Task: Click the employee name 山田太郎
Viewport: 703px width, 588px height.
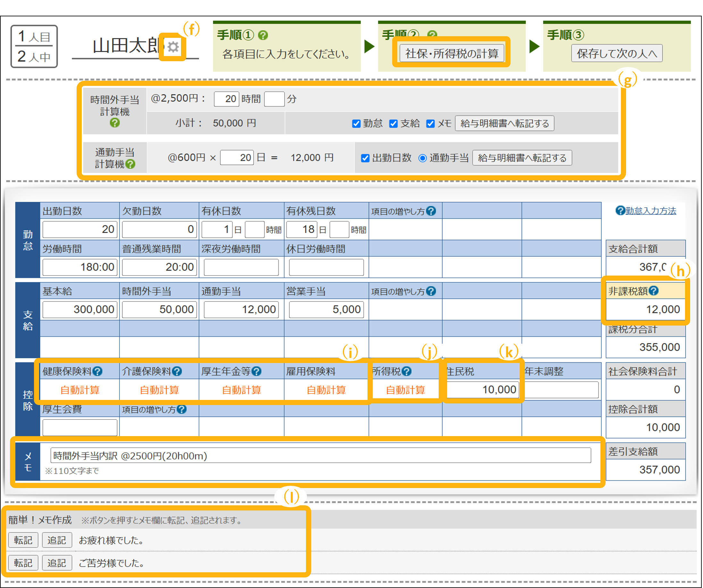Action: coord(128,46)
